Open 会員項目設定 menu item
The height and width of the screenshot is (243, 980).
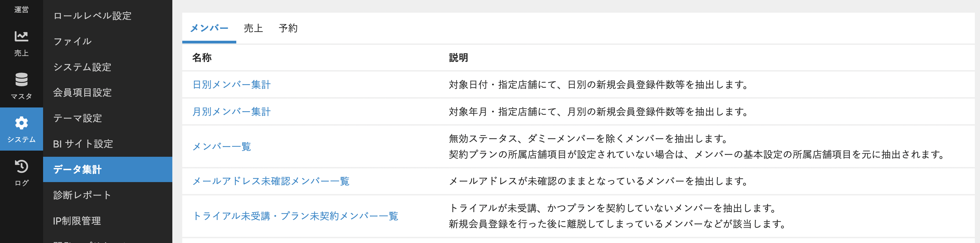(x=82, y=92)
